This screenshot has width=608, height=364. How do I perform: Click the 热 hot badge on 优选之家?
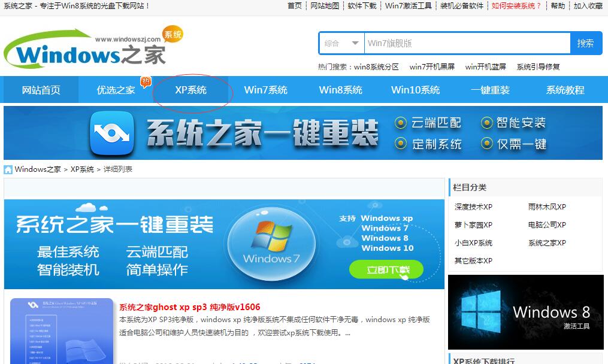[146, 82]
